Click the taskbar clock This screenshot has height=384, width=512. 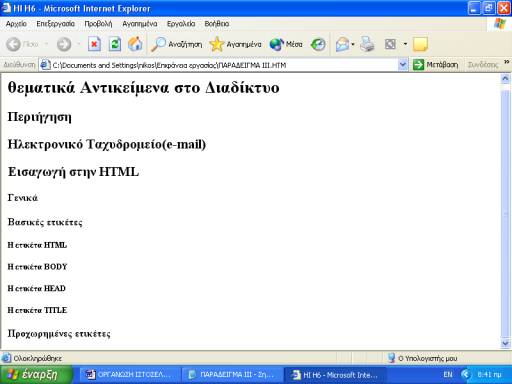pyautogui.click(x=489, y=374)
